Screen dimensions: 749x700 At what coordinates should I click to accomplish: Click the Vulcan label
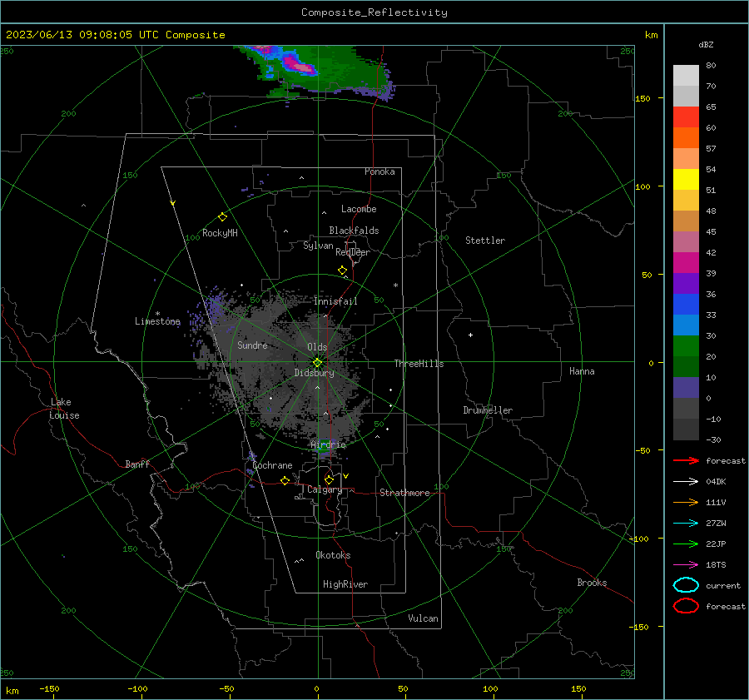(x=424, y=618)
